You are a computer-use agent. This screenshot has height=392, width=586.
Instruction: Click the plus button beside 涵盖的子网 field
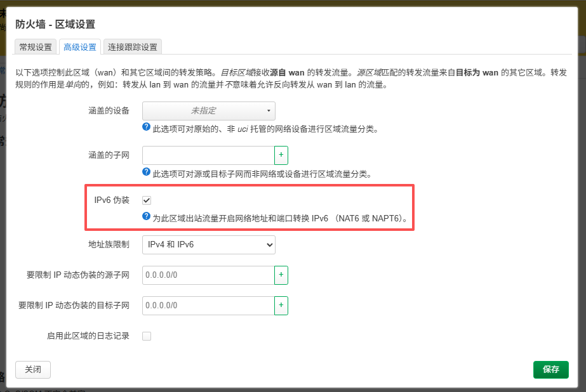tap(281, 155)
